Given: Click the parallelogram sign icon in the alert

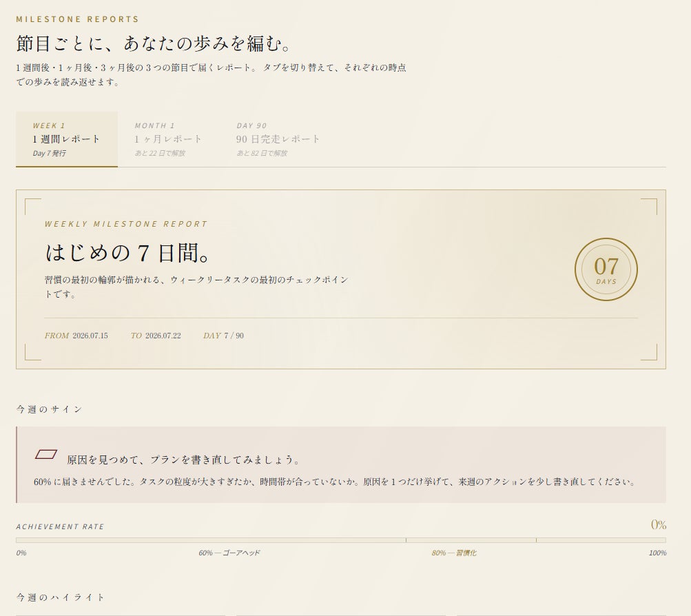Looking at the screenshot, I should coord(46,454).
